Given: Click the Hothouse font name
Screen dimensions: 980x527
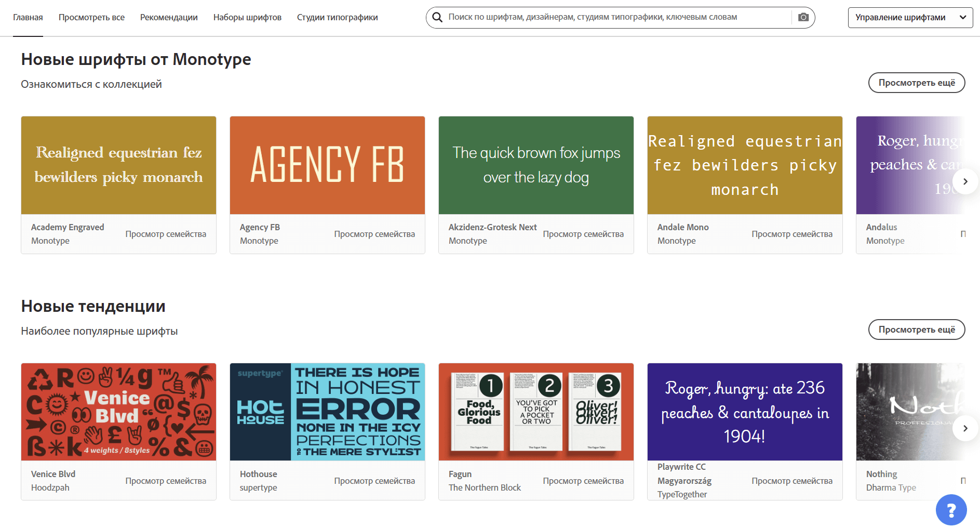Looking at the screenshot, I should [x=258, y=474].
